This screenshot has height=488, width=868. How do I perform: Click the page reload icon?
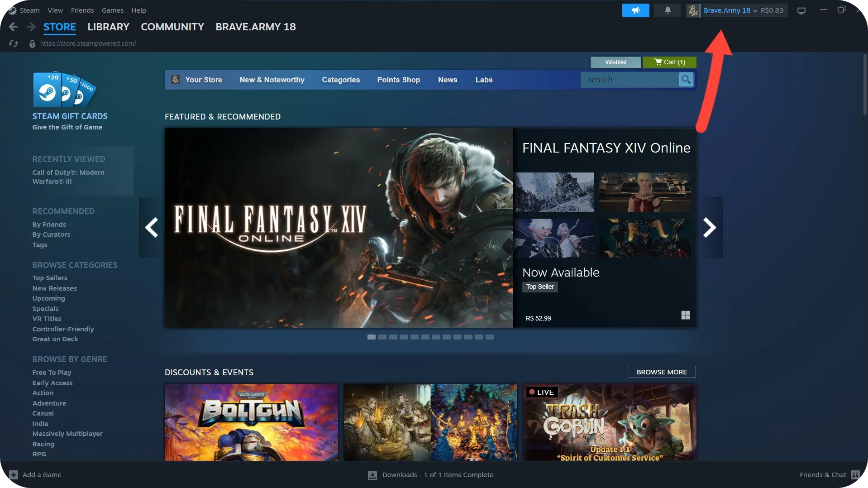pos(13,44)
